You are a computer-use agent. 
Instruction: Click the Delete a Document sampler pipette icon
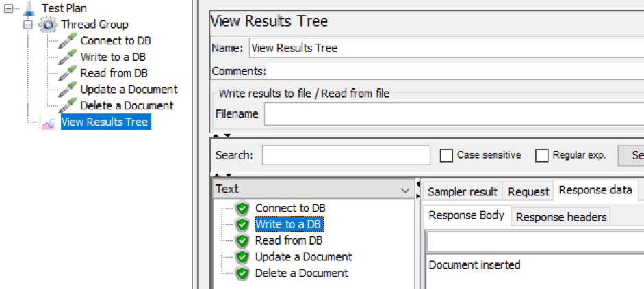click(67, 105)
